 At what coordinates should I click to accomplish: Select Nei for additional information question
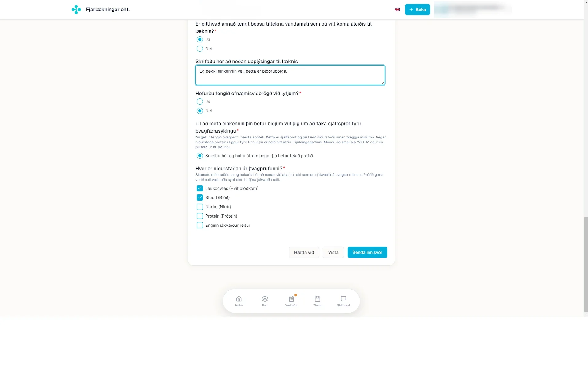(x=200, y=49)
